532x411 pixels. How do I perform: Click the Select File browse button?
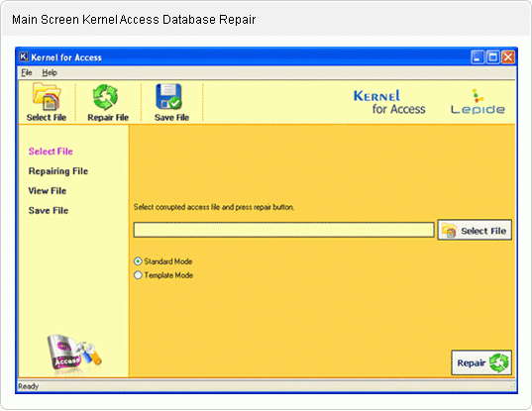coord(475,230)
